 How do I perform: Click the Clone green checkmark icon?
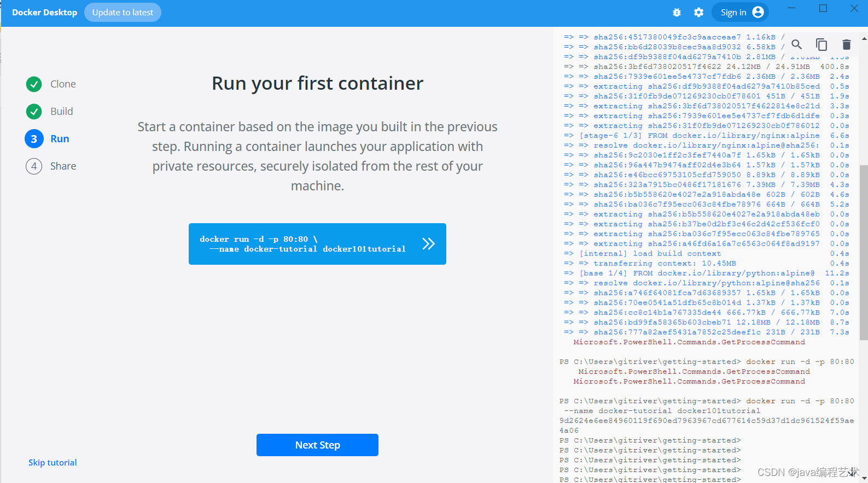coord(34,84)
